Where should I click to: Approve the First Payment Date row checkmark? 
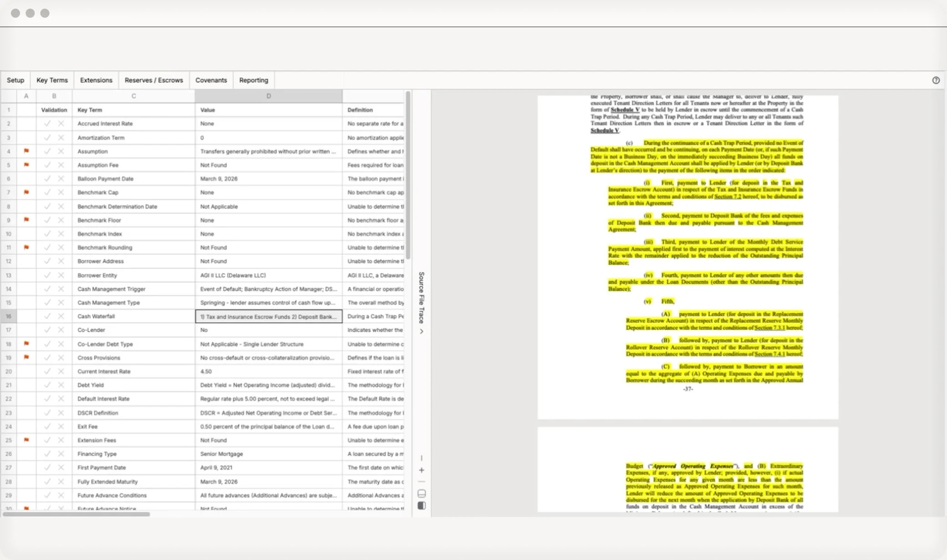47,467
